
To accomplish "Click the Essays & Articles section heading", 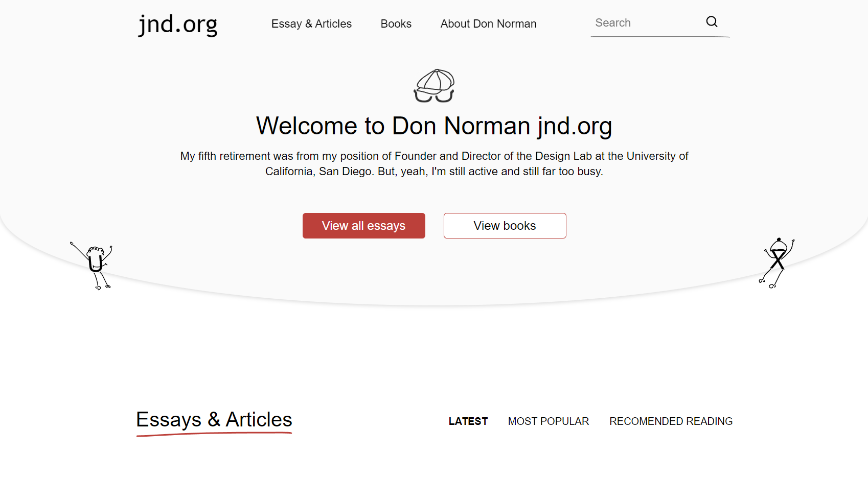I will click(x=214, y=419).
